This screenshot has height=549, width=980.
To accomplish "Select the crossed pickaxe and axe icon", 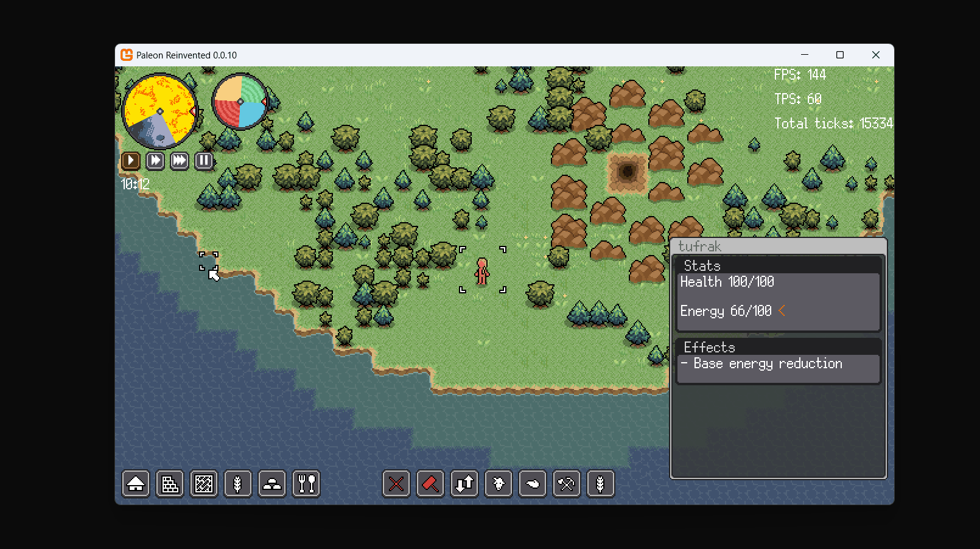I will [x=567, y=484].
